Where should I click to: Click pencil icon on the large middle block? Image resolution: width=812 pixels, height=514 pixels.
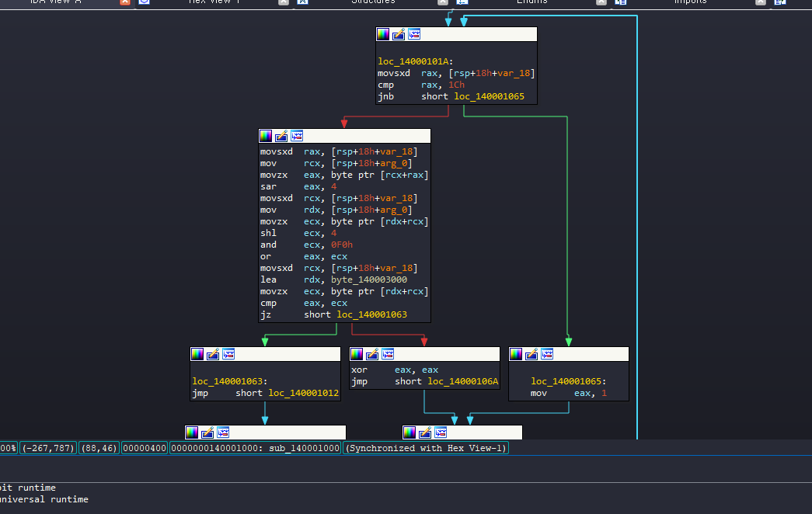pyautogui.click(x=281, y=136)
